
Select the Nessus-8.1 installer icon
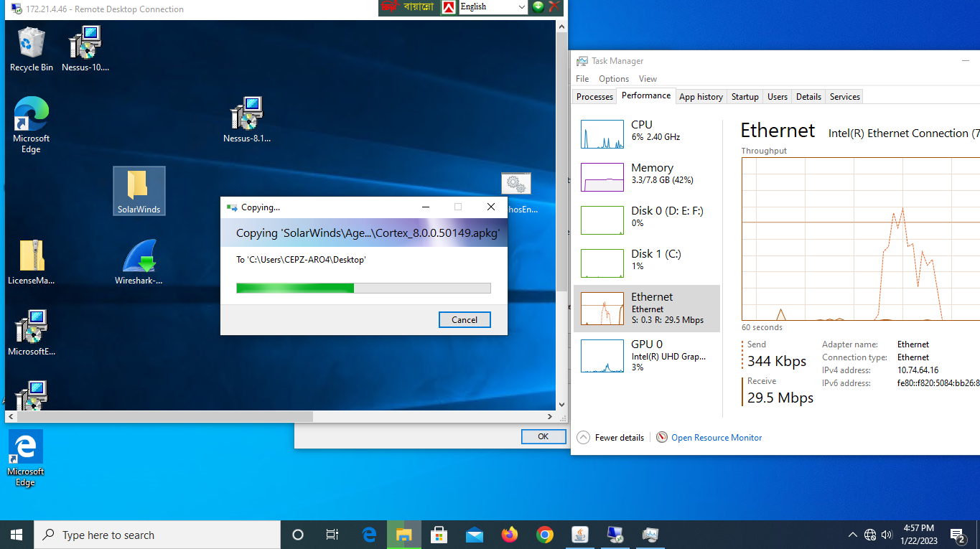click(x=246, y=120)
